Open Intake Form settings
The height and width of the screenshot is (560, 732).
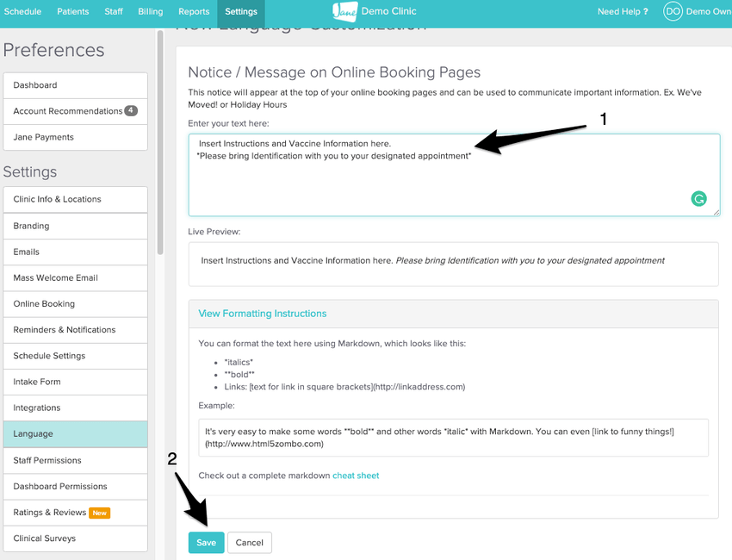tap(75, 382)
